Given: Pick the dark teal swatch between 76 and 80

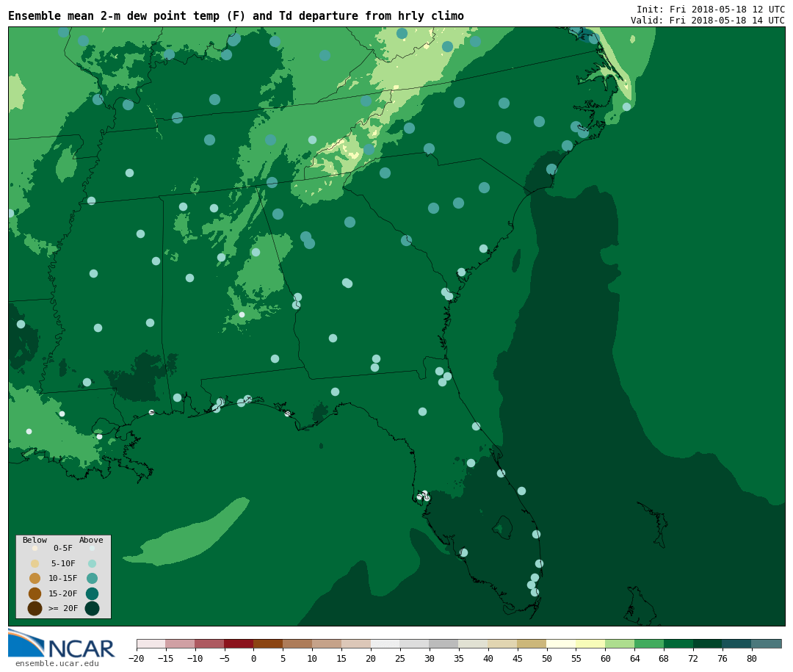Looking at the screenshot, I should (737, 643).
